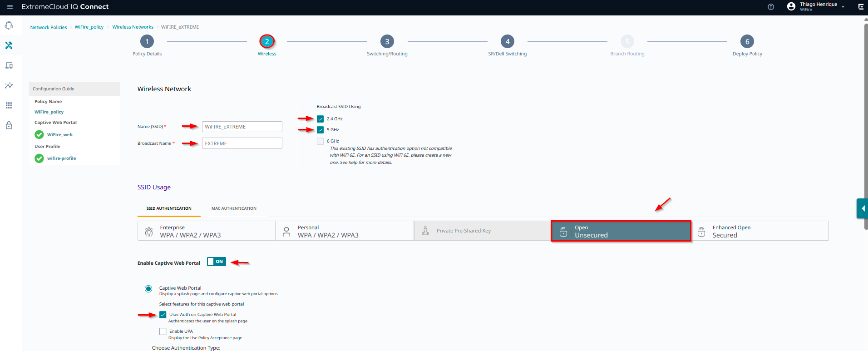The width and height of the screenshot is (868, 351).
Task: Open Wireless Networks breadcrumb link
Action: coord(133,27)
